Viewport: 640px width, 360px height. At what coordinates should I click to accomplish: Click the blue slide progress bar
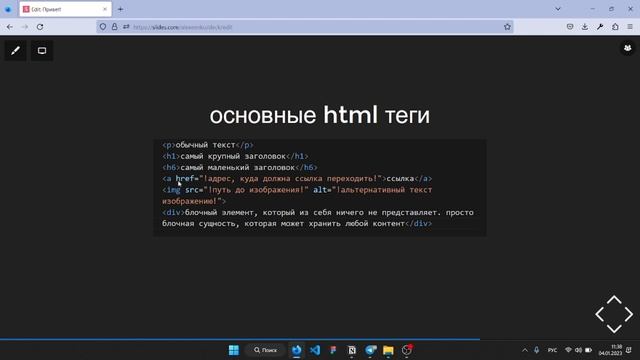240,339
